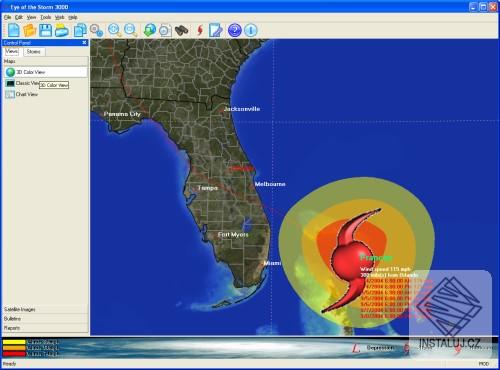Click the New document toolbar icon
The image size is (500, 370).
[x=13, y=30]
